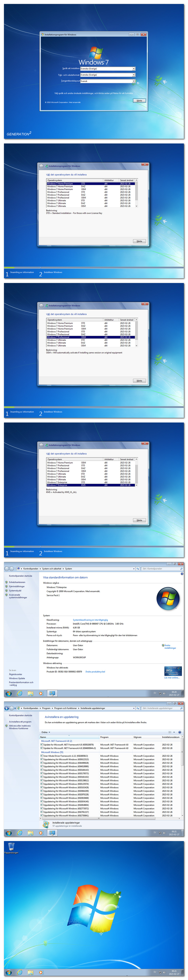Open Start menu on System window taskbar
The image size is (188, 980).
[x=8, y=693]
